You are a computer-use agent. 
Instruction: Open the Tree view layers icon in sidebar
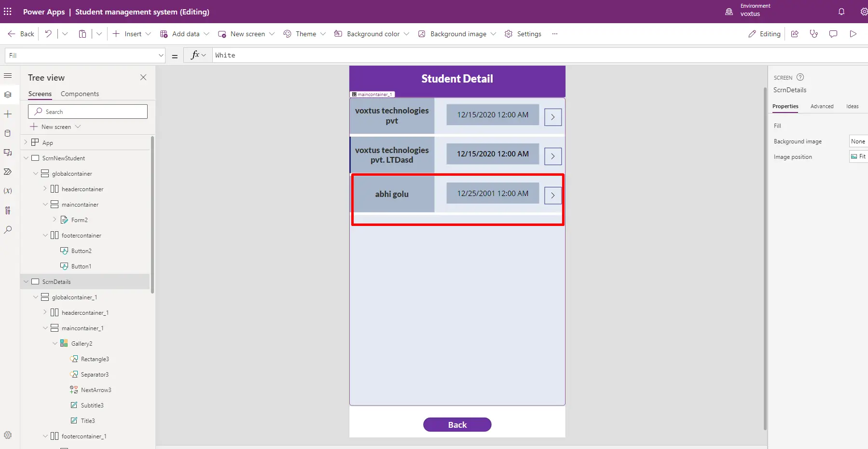click(8, 95)
